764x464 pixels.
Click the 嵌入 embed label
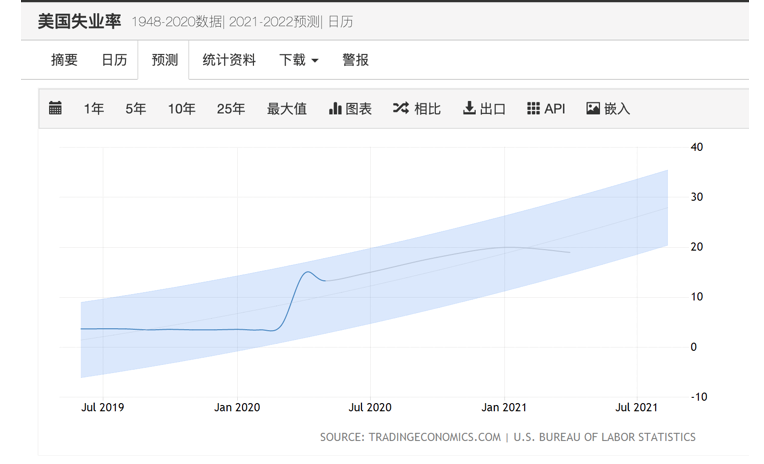[617, 109]
